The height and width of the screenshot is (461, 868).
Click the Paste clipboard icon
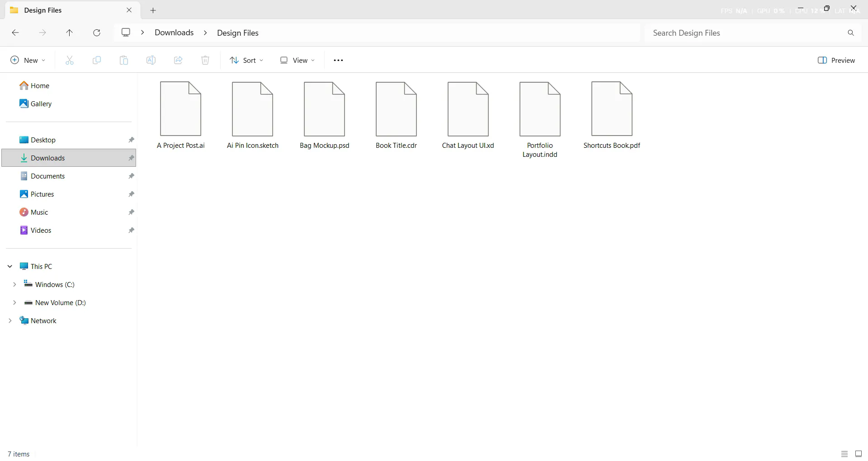pos(123,60)
